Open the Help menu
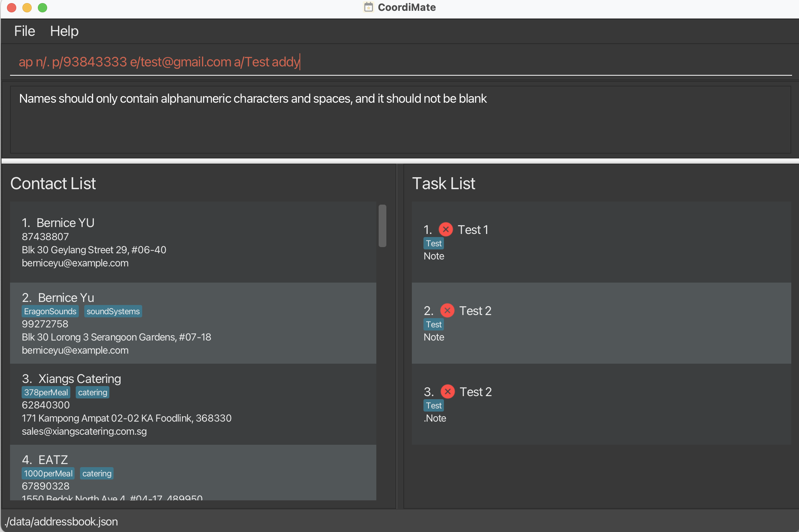 [64, 31]
